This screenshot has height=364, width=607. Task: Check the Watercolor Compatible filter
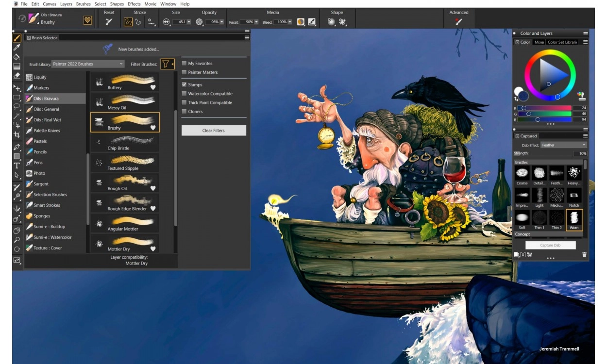click(184, 93)
